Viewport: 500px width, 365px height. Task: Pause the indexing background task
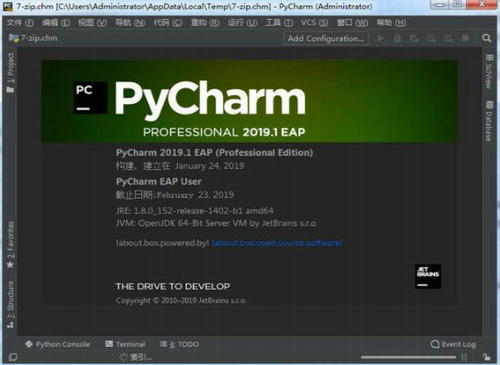click(464, 357)
